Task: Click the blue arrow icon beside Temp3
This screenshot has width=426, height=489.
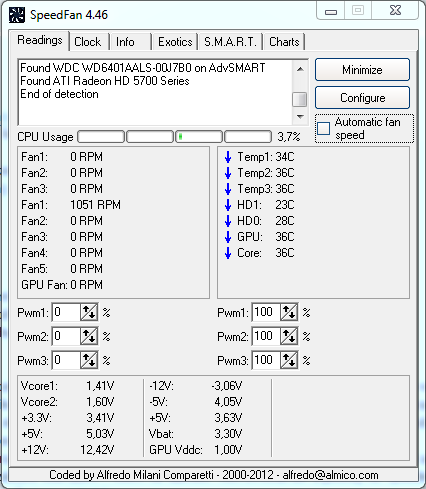Action: click(x=228, y=189)
